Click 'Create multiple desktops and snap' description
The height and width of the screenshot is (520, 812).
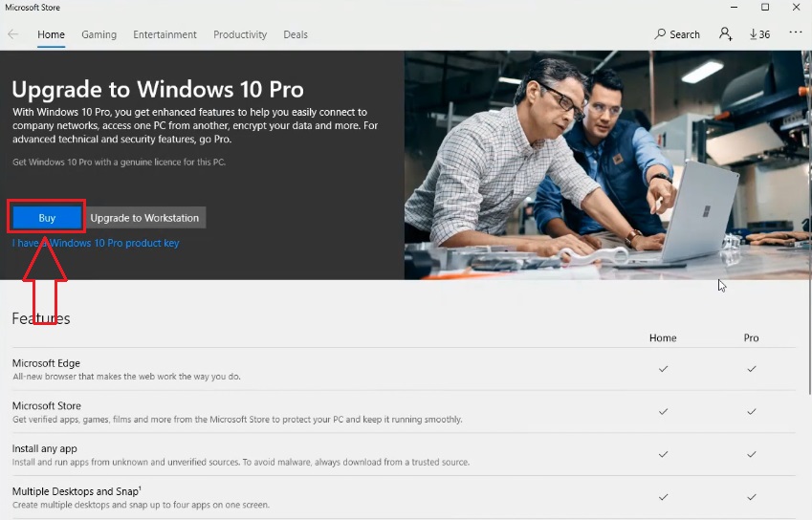tap(141, 505)
